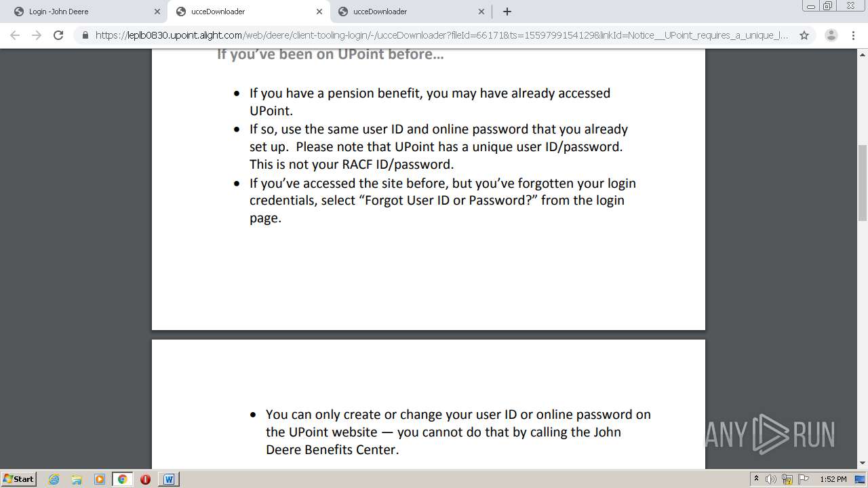Select the Chrome taskbar button

click(x=123, y=479)
